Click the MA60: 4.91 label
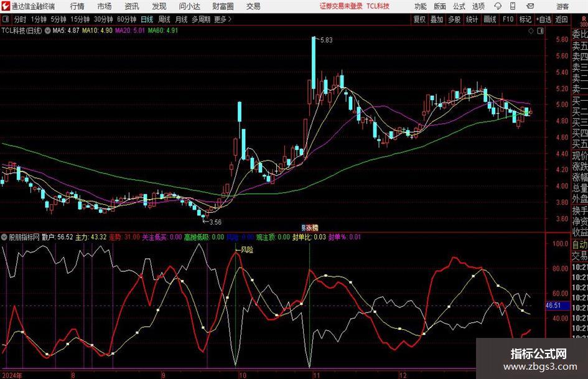The height and width of the screenshot is (379, 588). coord(163,30)
